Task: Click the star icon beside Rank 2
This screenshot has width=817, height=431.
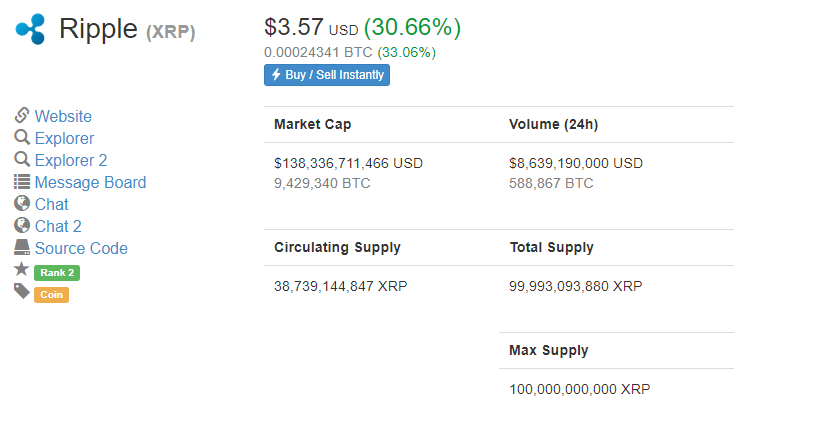Action: (x=21, y=269)
